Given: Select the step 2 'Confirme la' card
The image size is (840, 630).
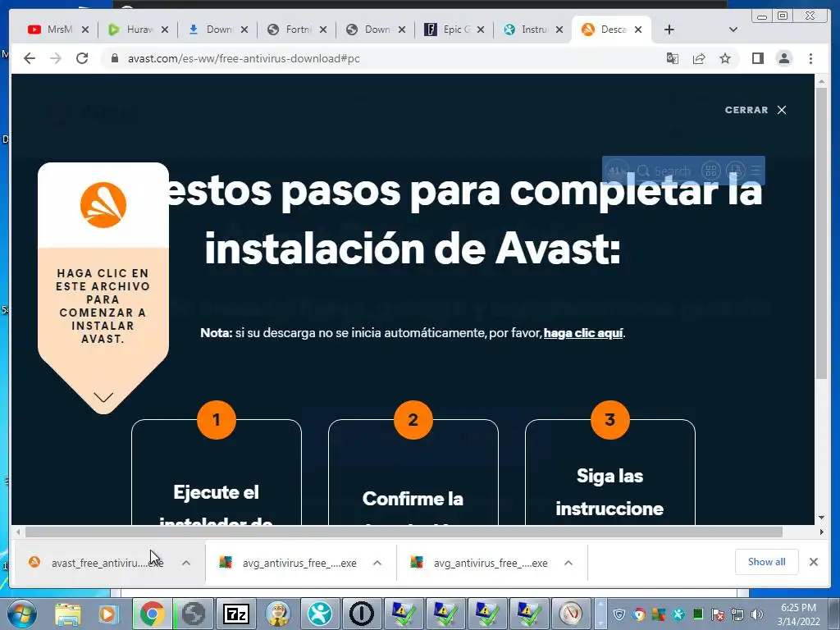Looking at the screenshot, I should click(413, 472).
